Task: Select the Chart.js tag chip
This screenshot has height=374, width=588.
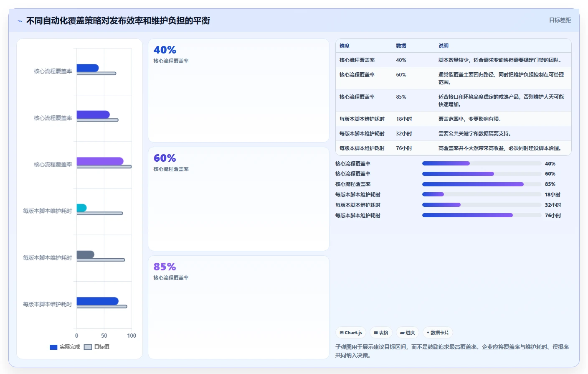Action: (x=351, y=333)
